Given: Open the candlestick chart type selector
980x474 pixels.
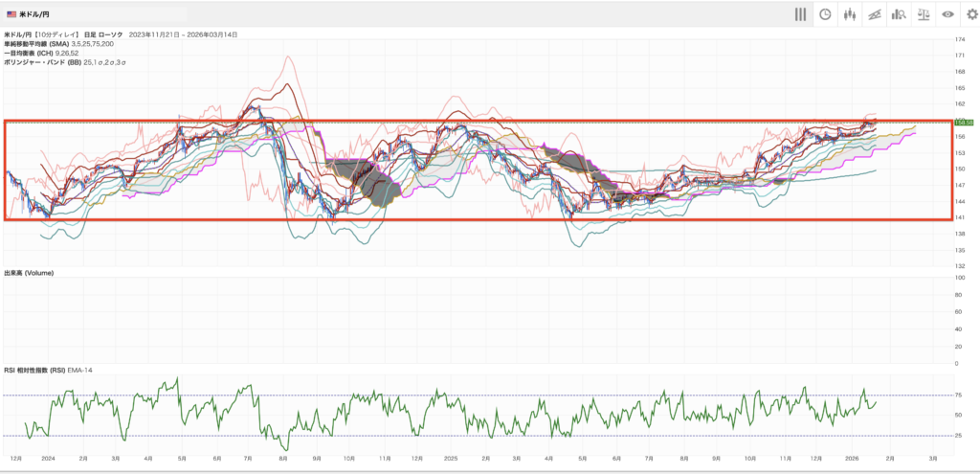Looking at the screenshot, I should pyautogui.click(x=849, y=14).
